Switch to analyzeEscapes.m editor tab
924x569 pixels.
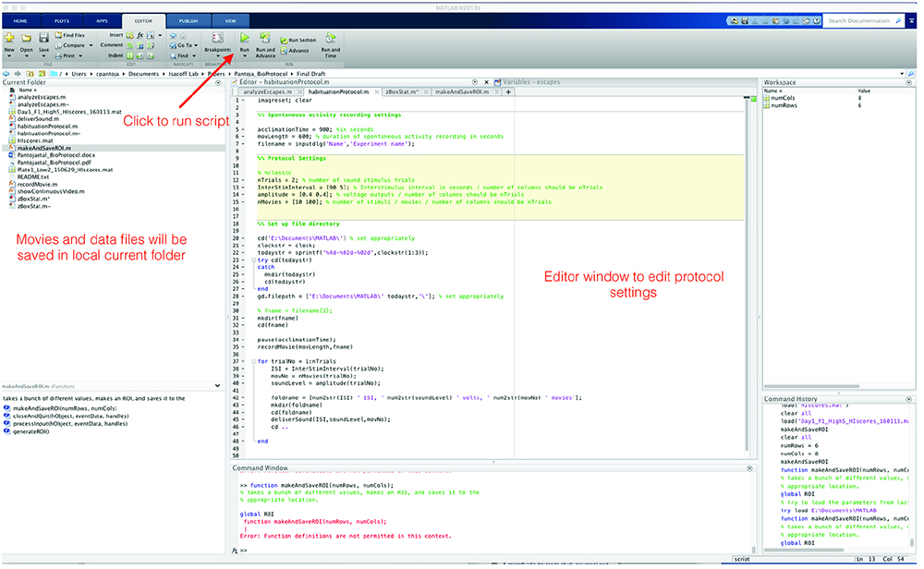(267, 91)
